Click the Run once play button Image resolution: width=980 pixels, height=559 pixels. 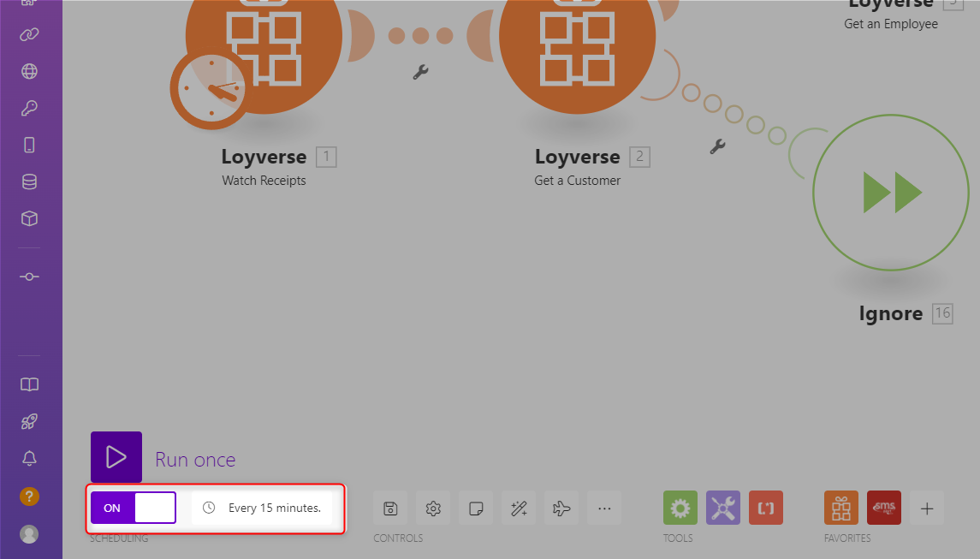[x=116, y=457]
